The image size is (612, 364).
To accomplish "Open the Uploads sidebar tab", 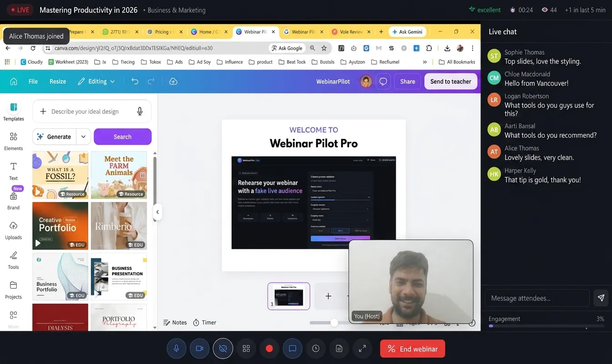I will (14, 230).
